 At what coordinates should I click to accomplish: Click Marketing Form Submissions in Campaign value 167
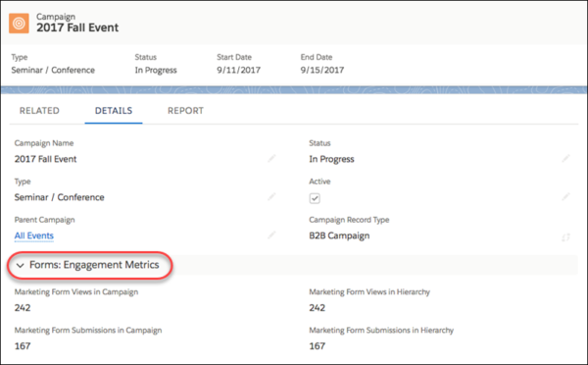(x=23, y=346)
